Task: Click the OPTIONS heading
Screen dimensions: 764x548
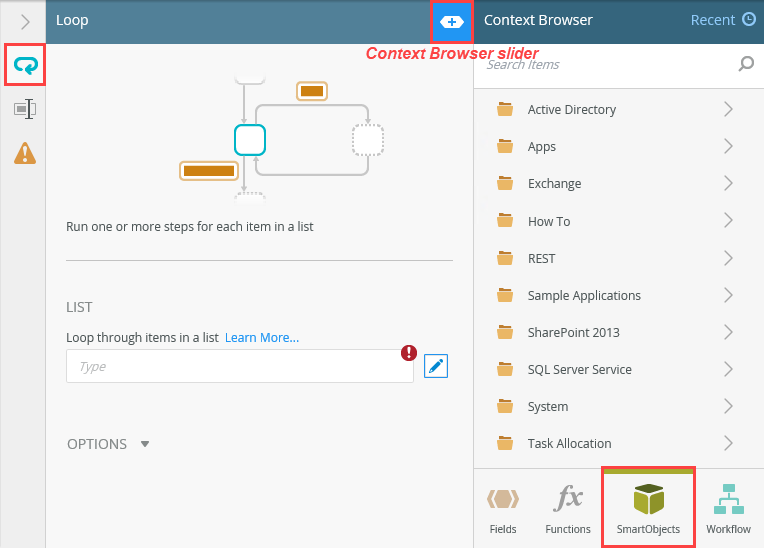Action: pyautogui.click(x=97, y=444)
